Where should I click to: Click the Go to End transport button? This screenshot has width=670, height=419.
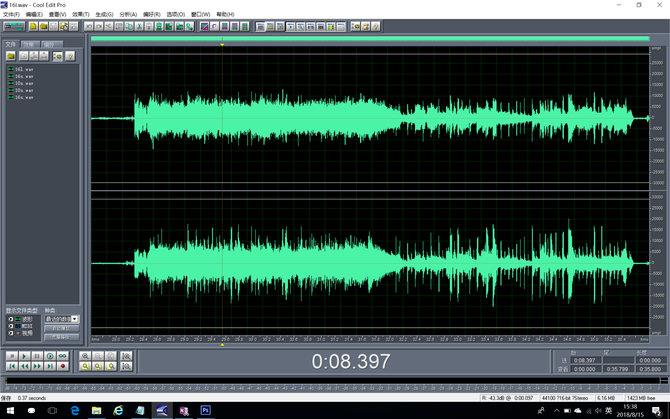50,366
